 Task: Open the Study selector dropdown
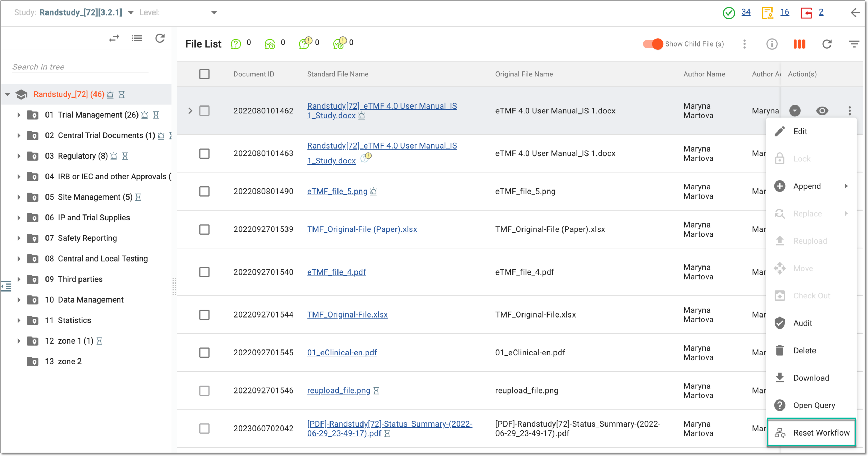click(131, 13)
